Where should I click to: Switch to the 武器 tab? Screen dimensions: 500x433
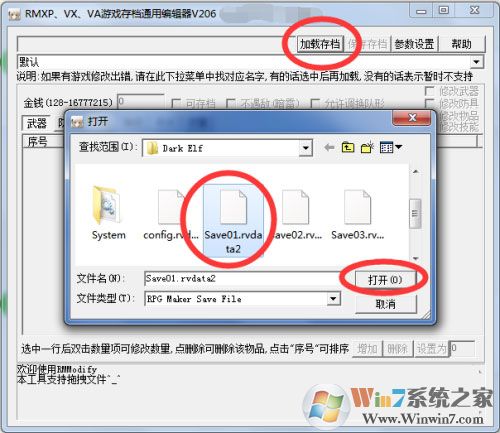36,123
